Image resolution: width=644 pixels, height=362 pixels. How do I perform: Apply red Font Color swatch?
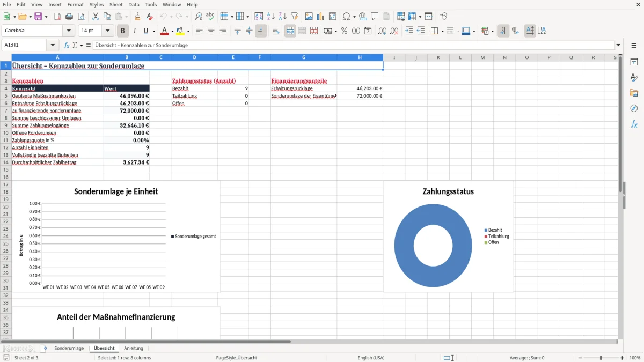pyautogui.click(x=164, y=31)
